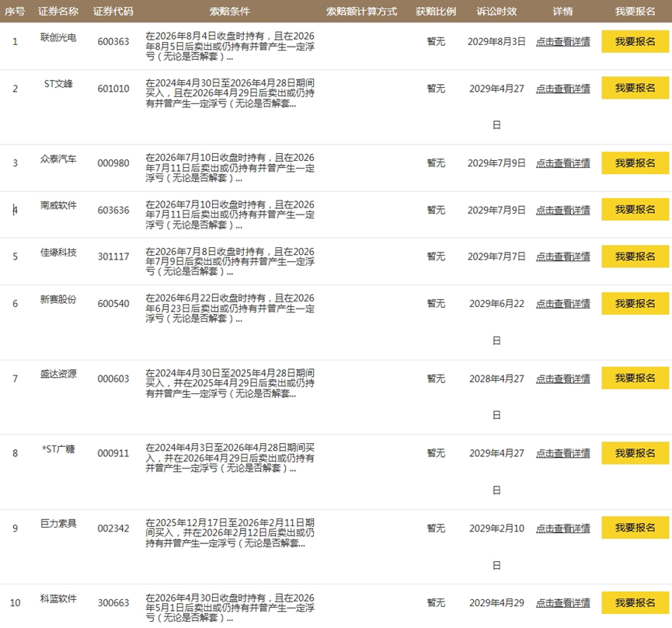This screenshot has height=628, width=672.
Task: Click the 巨力索具 claim condition text
Action: coord(230,533)
